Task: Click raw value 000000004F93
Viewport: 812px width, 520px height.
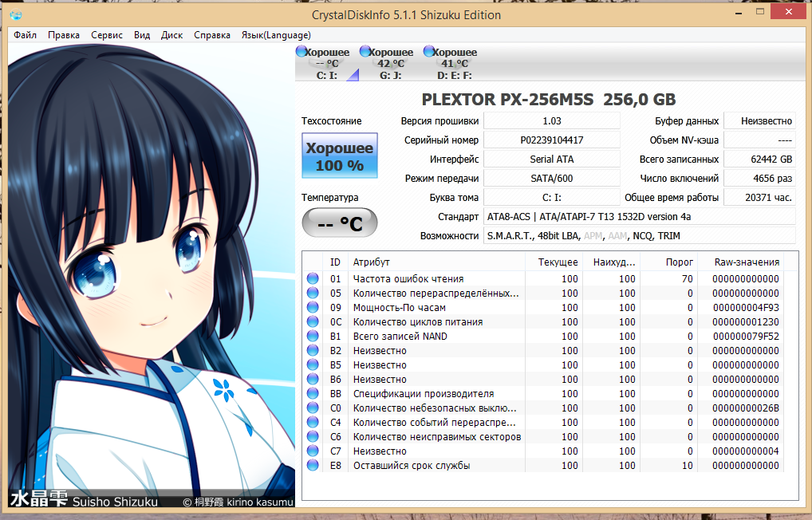Action: tap(746, 307)
